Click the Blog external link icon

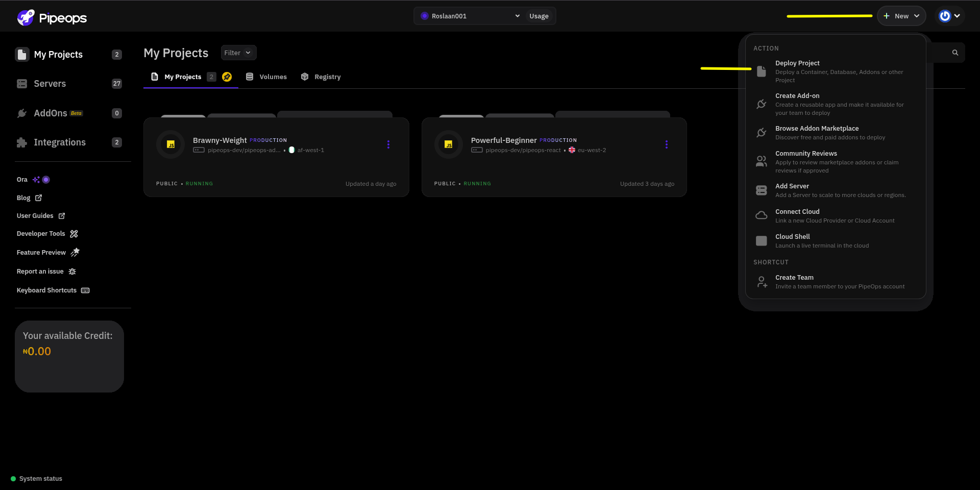point(38,198)
